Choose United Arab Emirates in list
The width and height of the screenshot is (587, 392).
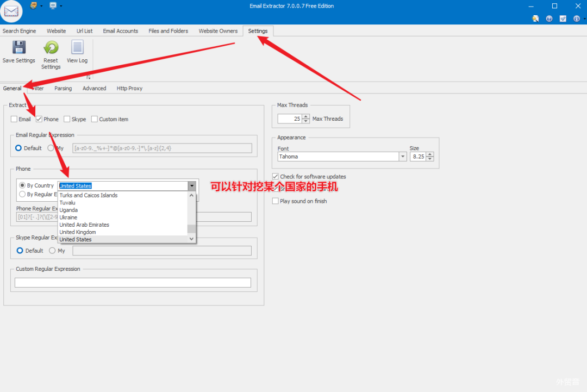click(x=122, y=225)
